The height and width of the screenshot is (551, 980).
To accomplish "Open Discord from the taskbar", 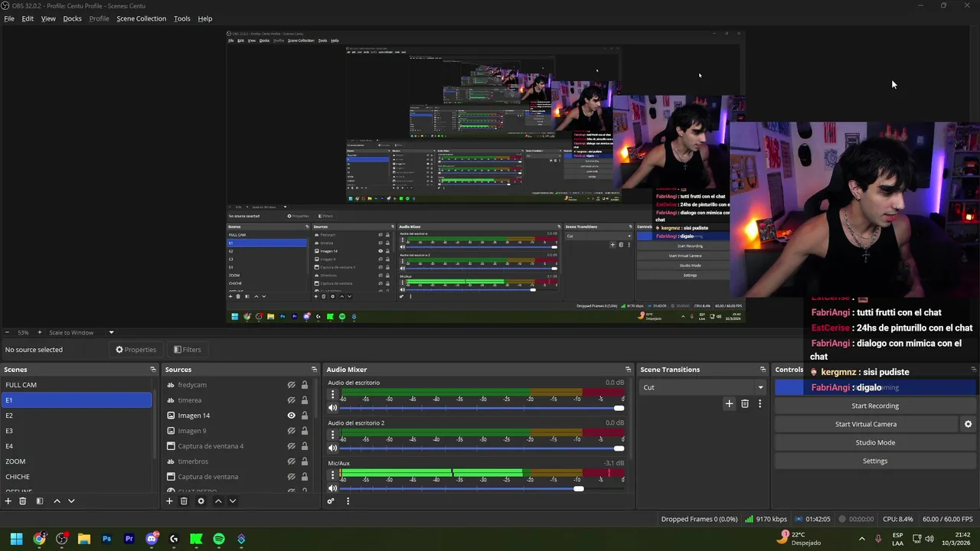I will [152, 539].
